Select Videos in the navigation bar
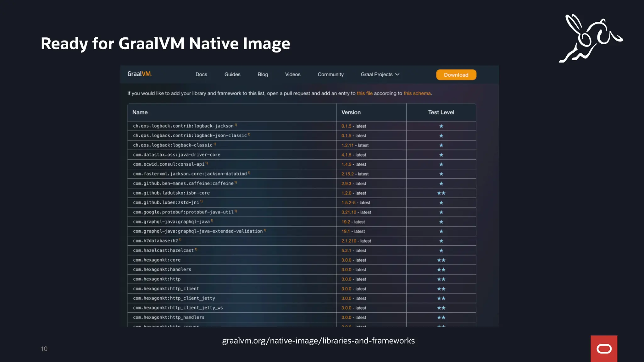644x362 pixels. 293,74
